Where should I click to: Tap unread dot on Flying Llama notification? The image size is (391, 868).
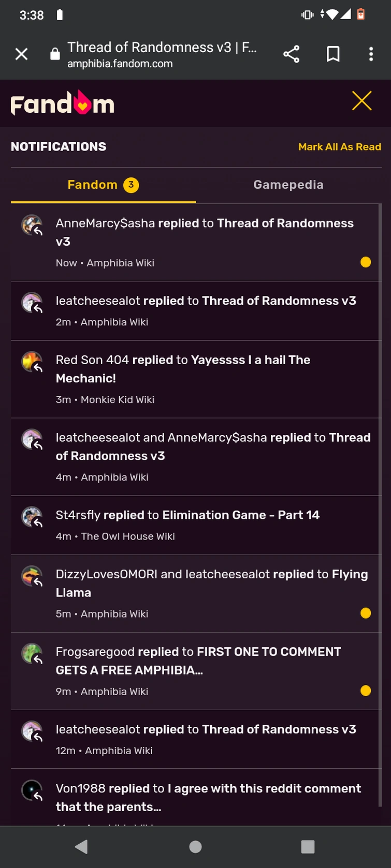coord(366,613)
